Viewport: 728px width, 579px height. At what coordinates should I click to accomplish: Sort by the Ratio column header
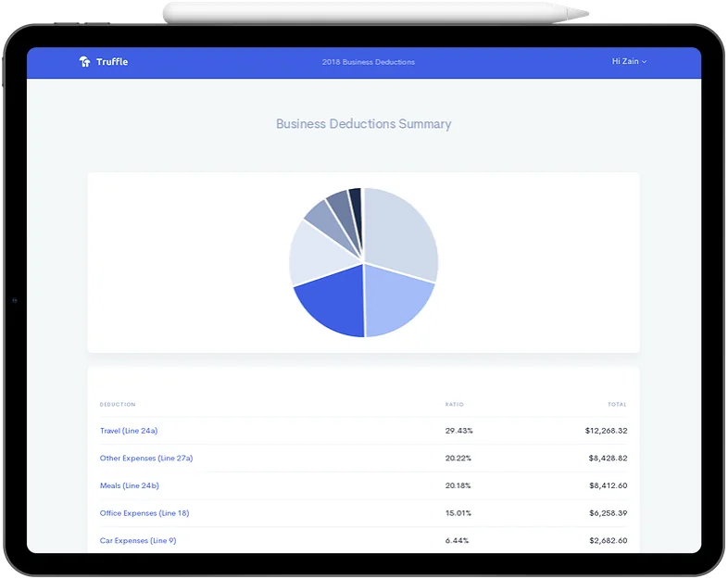click(x=454, y=405)
